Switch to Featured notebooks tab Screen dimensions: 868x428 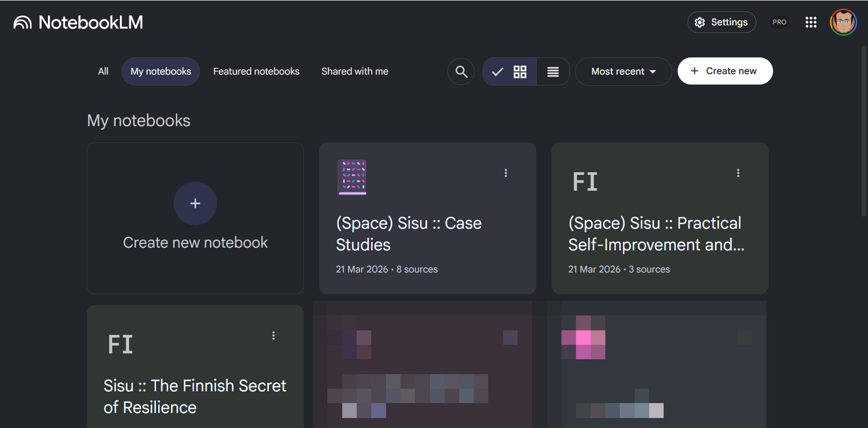pyautogui.click(x=256, y=72)
